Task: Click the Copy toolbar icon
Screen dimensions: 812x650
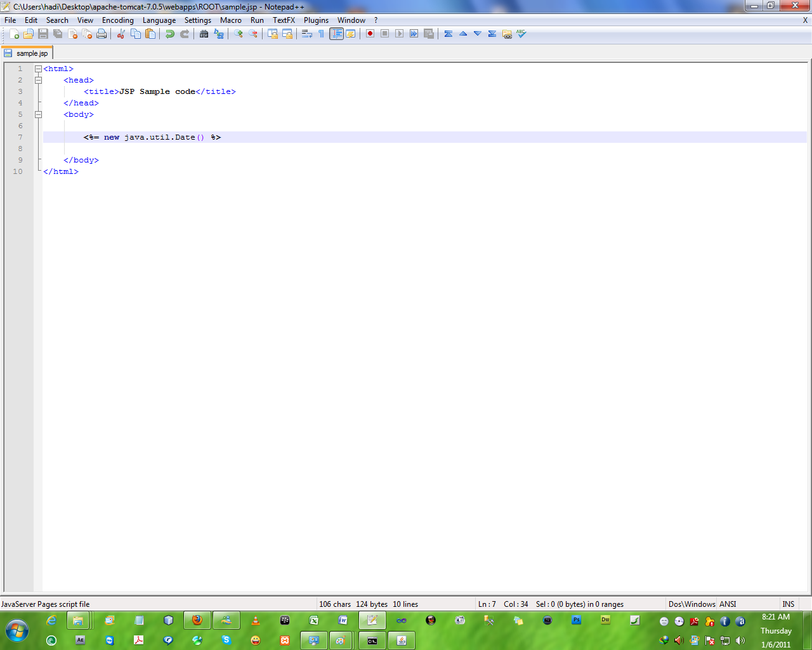Action: click(x=136, y=34)
